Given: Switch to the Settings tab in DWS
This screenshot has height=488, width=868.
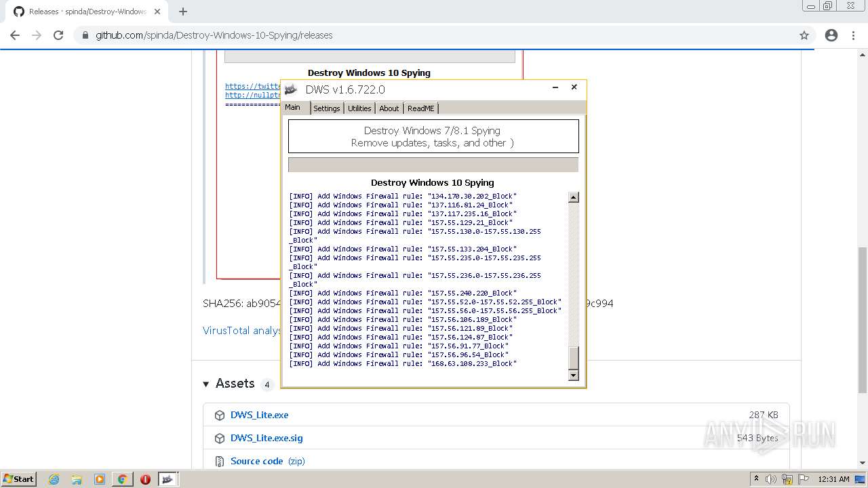Looking at the screenshot, I should point(327,108).
